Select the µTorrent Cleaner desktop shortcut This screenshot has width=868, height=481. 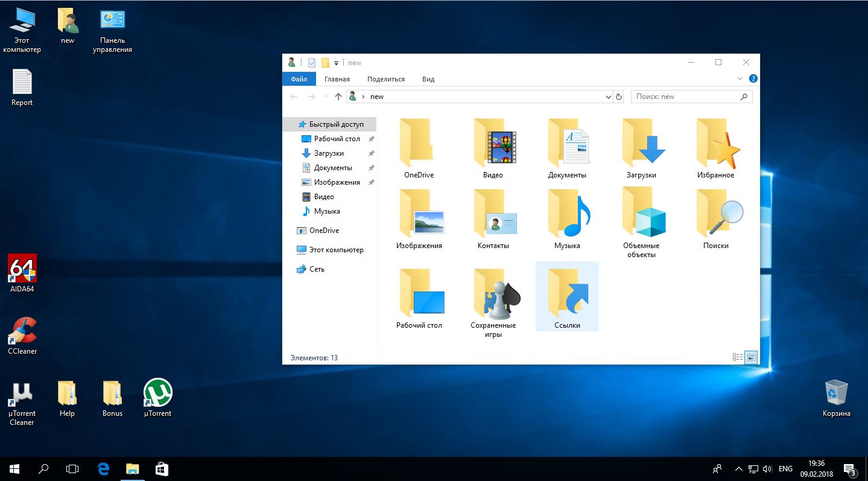click(x=22, y=403)
